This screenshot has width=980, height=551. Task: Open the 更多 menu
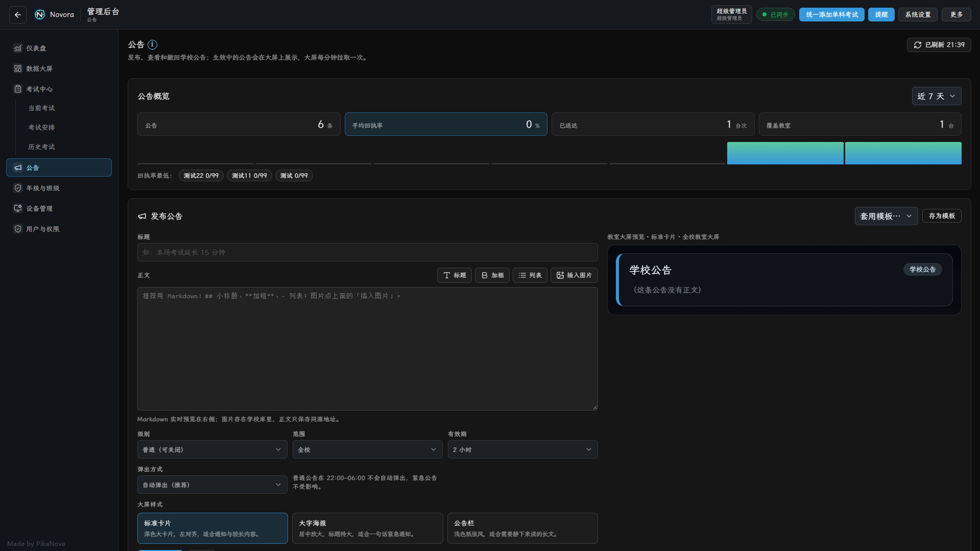point(957,15)
